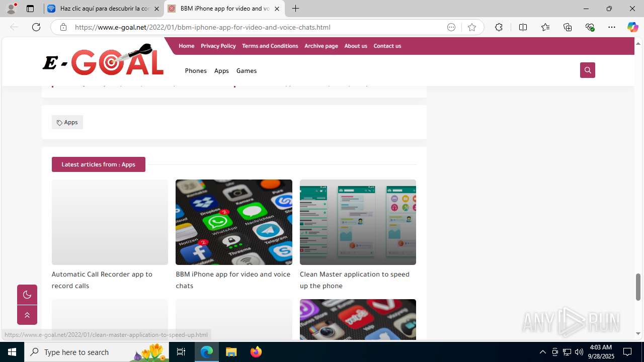This screenshot has height=362, width=644.
Task: Close the BBM iPhone app tab
Action: (x=277, y=9)
